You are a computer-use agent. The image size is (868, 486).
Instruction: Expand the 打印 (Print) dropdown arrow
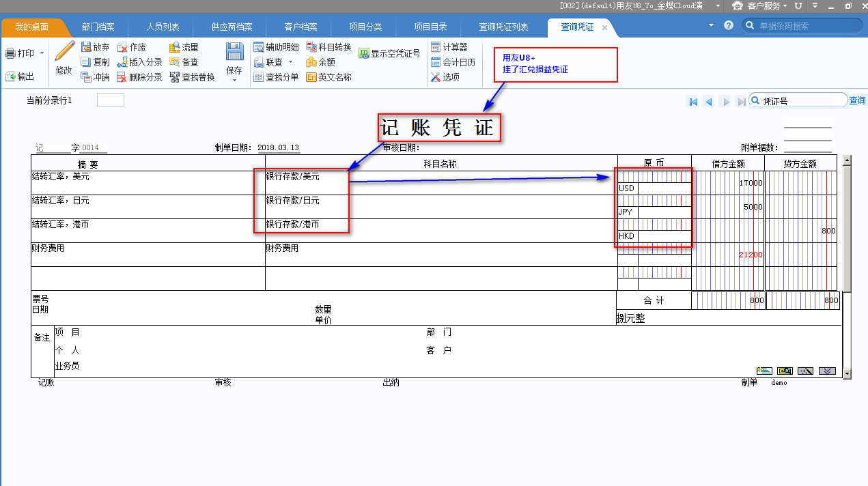click(42, 53)
